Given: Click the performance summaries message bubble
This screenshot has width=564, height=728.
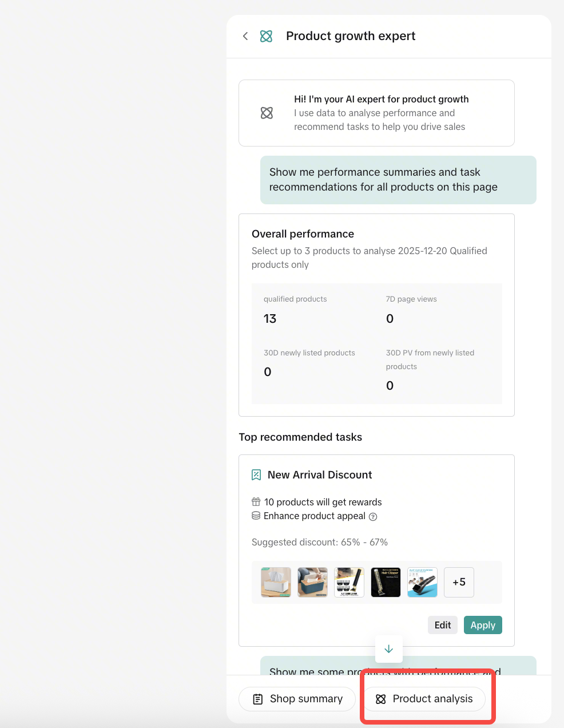Looking at the screenshot, I should (x=398, y=180).
